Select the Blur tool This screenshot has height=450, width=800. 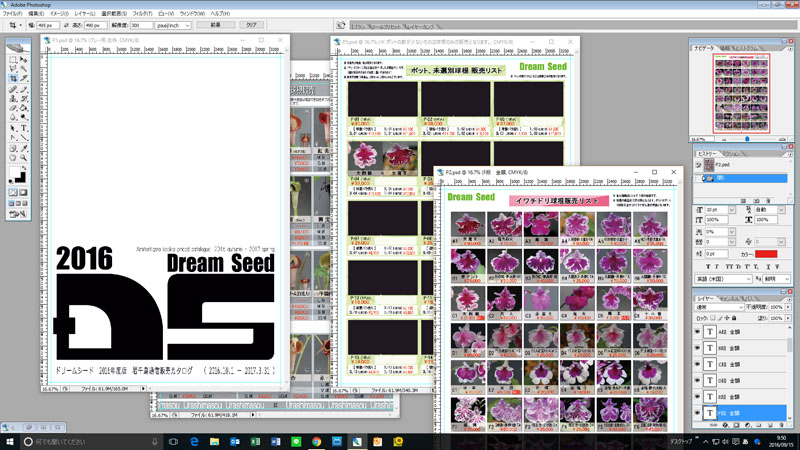13,117
